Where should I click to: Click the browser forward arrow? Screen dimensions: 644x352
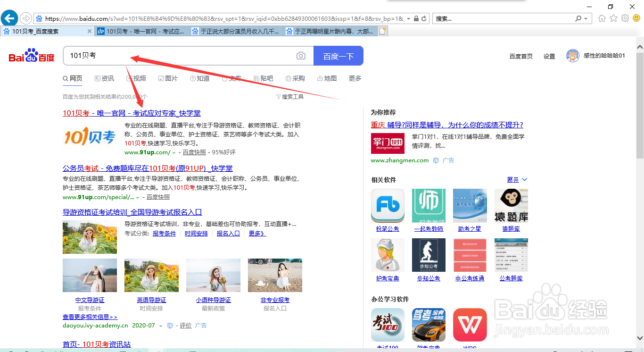click(x=26, y=18)
